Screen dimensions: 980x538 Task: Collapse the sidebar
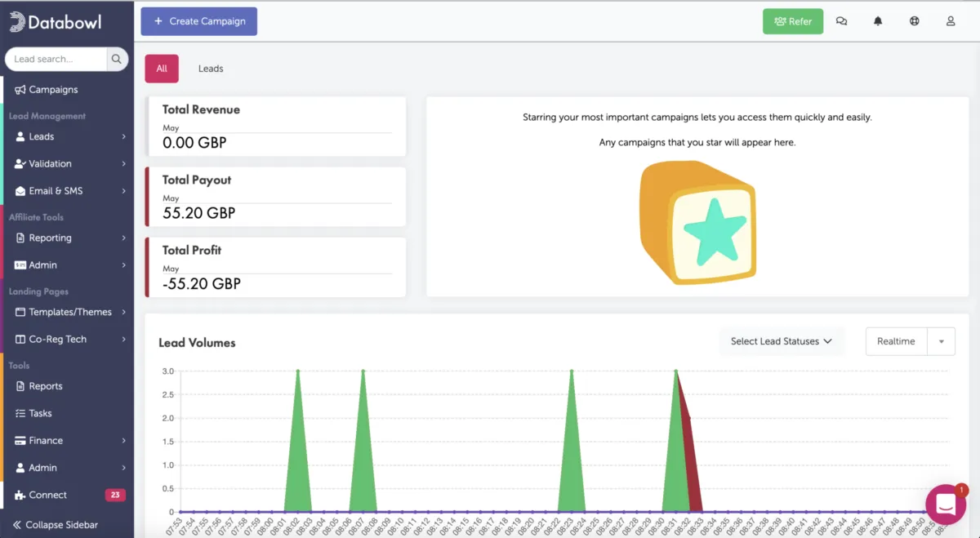(55, 524)
